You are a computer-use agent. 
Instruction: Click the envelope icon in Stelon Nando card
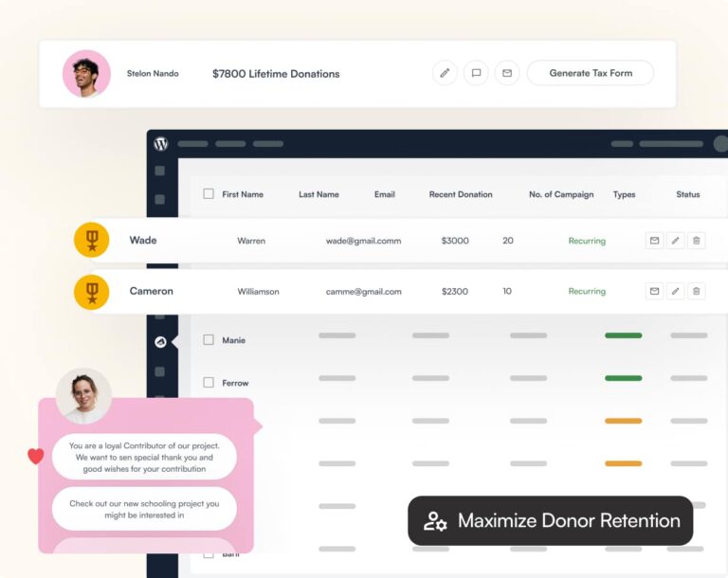click(x=507, y=73)
